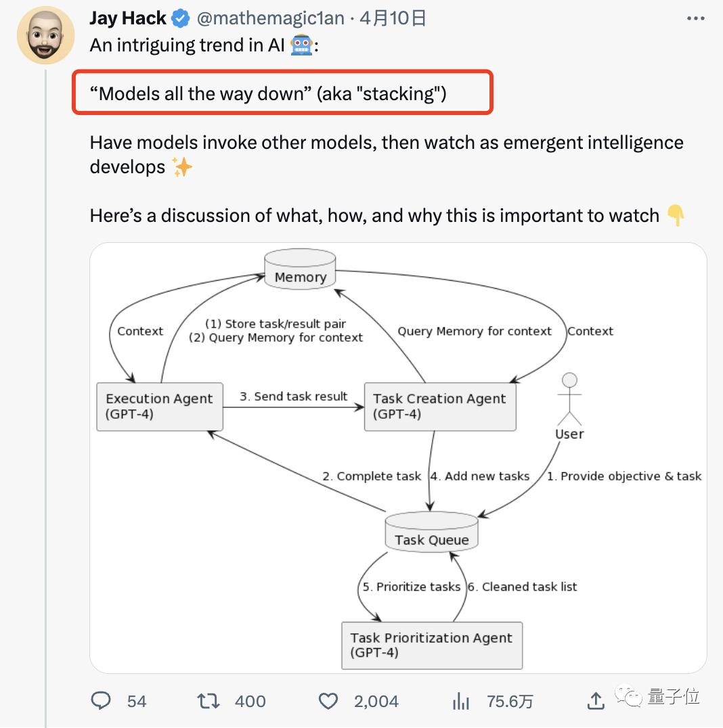Click the User stick figure in the diagram
This screenshot has height=728, width=723.
pyautogui.click(x=569, y=399)
